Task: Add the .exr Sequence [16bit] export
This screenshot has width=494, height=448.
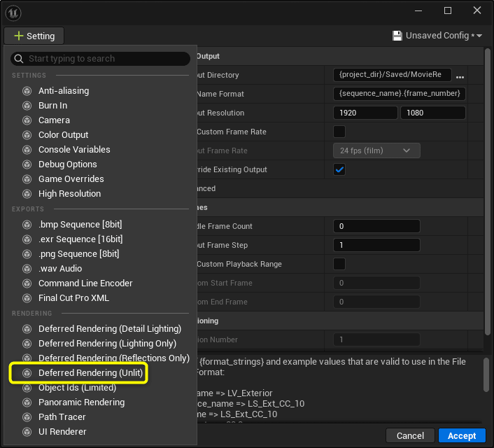Action: (x=80, y=239)
